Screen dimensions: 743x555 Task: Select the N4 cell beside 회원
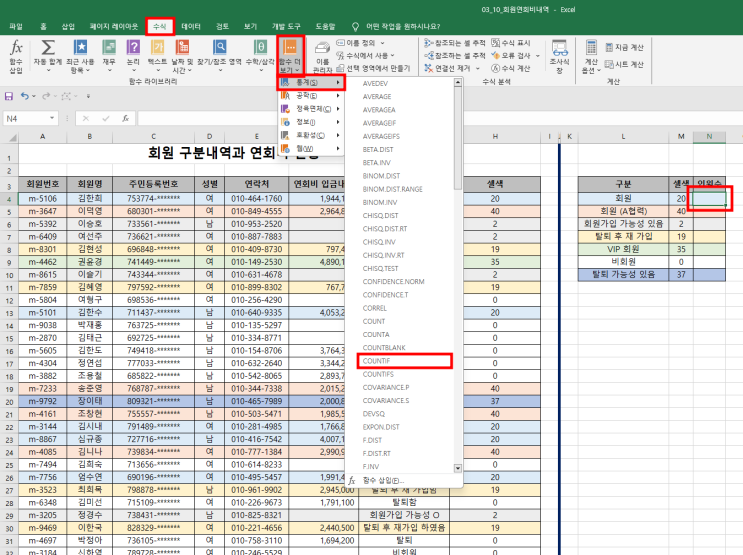pyautogui.click(x=709, y=198)
